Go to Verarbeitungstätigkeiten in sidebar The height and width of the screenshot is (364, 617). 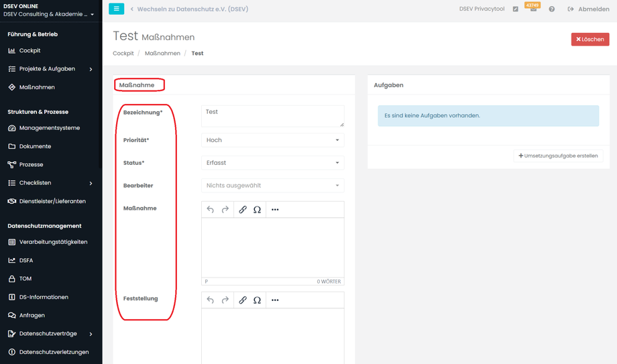53,242
